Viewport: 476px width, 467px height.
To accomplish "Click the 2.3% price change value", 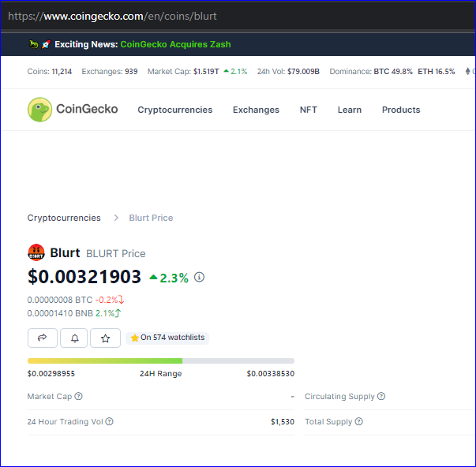I will point(174,278).
